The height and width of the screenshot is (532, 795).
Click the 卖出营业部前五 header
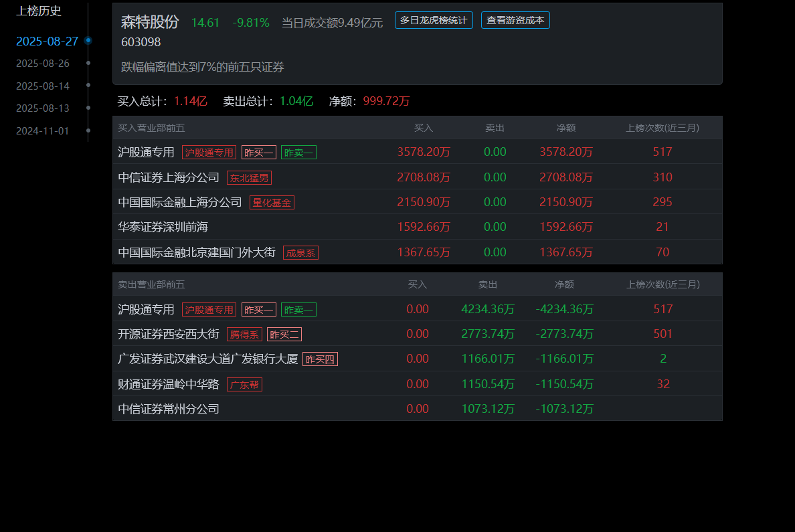click(151, 284)
